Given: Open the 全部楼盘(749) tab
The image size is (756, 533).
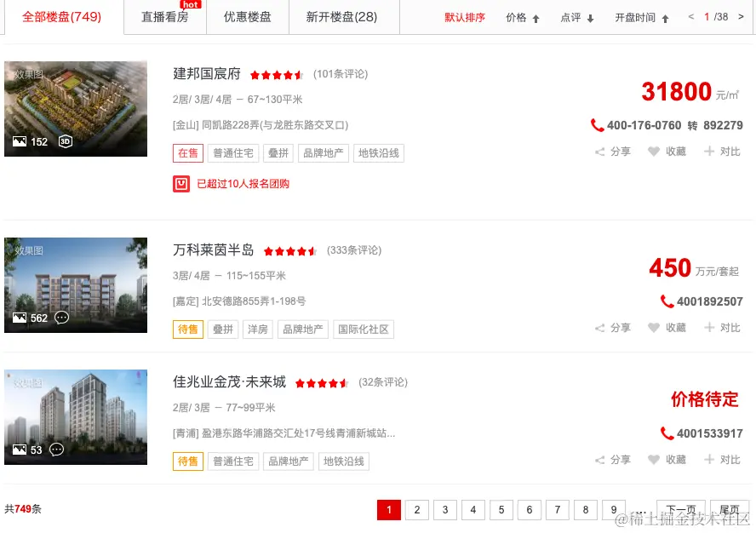Looking at the screenshot, I should click(x=61, y=17).
